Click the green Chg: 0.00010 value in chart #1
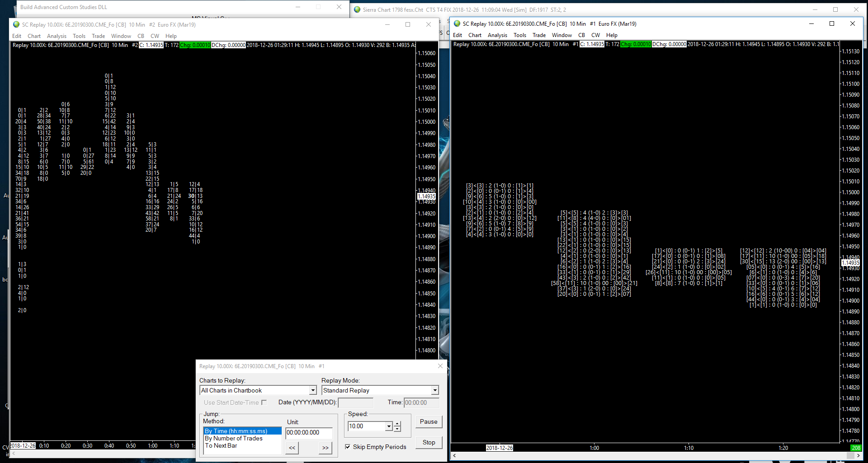 tap(636, 44)
